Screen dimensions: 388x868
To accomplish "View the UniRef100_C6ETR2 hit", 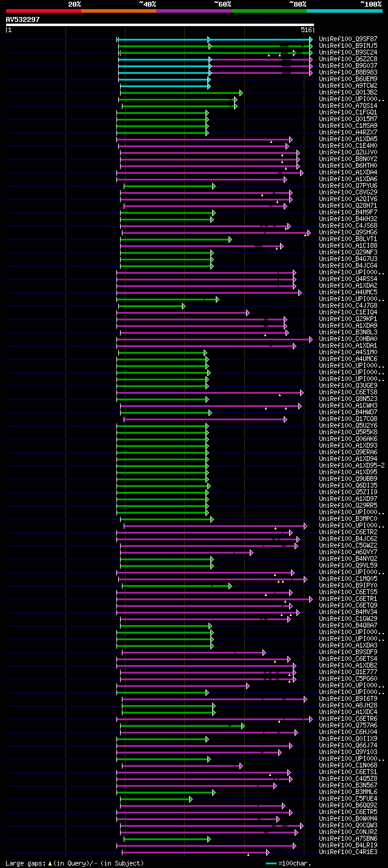I will pyautogui.click(x=348, y=532).
